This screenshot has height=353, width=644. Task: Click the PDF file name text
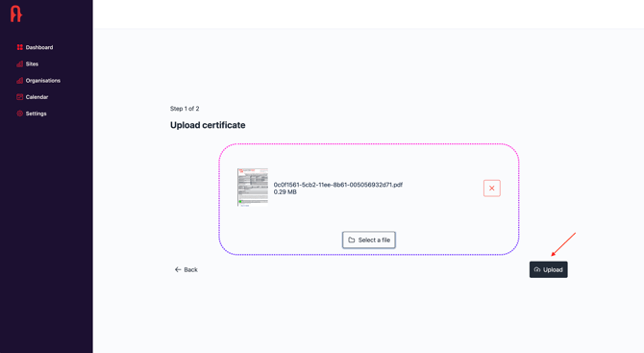click(x=338, y=185)
